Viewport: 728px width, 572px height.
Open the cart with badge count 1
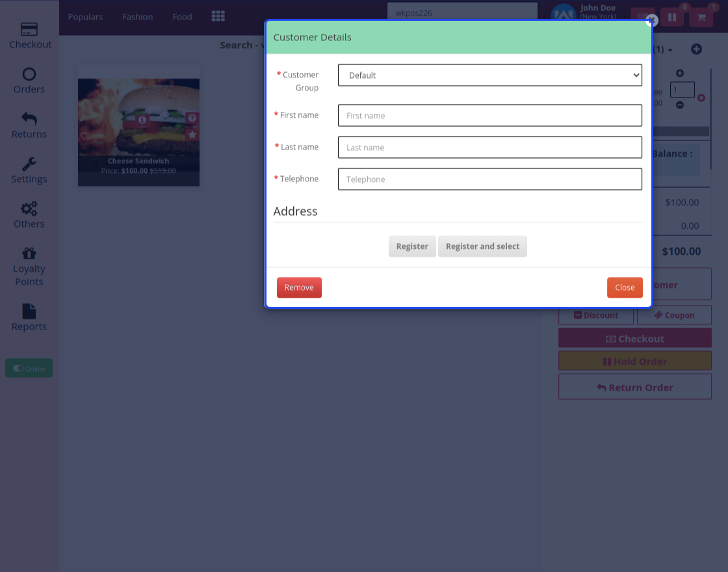(x=701, y=17)
